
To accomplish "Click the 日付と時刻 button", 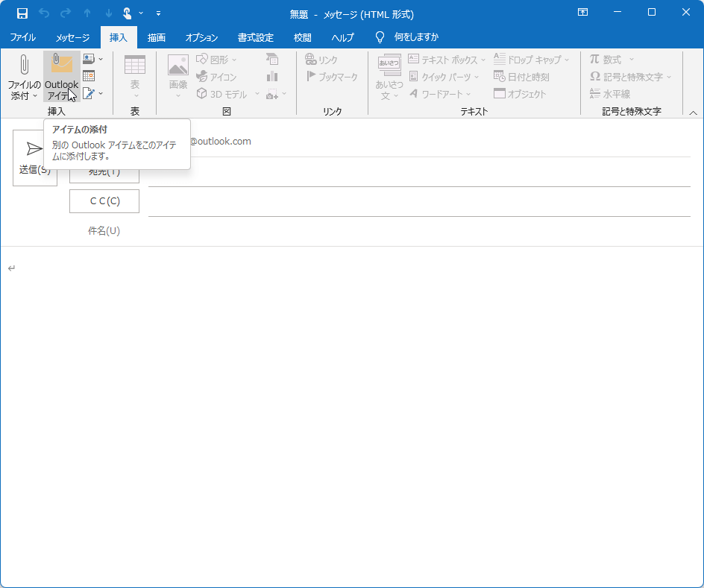I will click(x=521, y=77).
